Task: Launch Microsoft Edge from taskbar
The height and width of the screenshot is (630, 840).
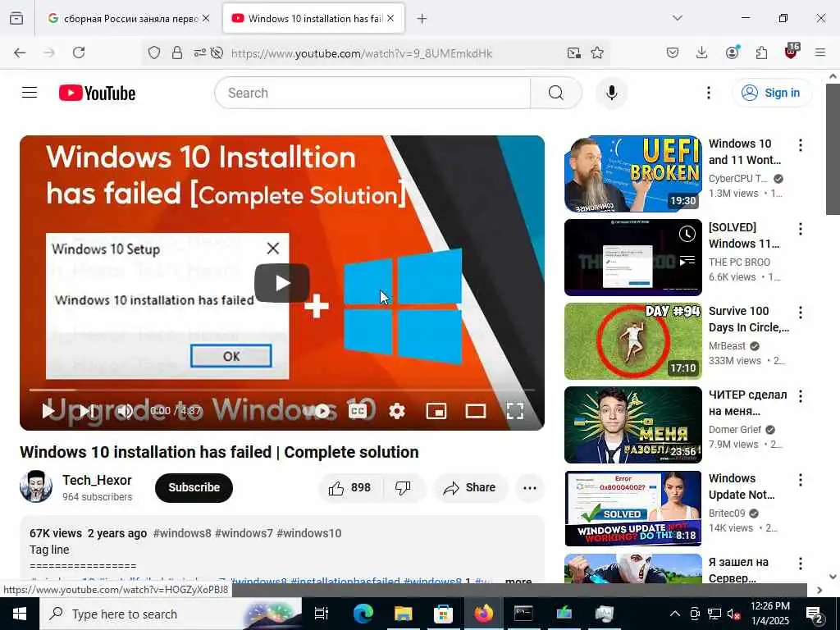Action: point(363,614)
